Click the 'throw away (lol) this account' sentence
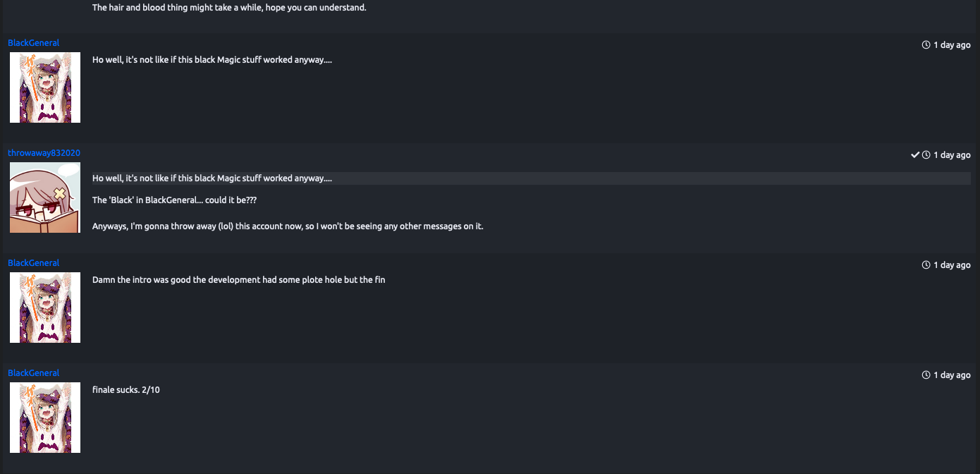This screenshot has width=980, height=474. pyautogui.click(x=288, y=226)
